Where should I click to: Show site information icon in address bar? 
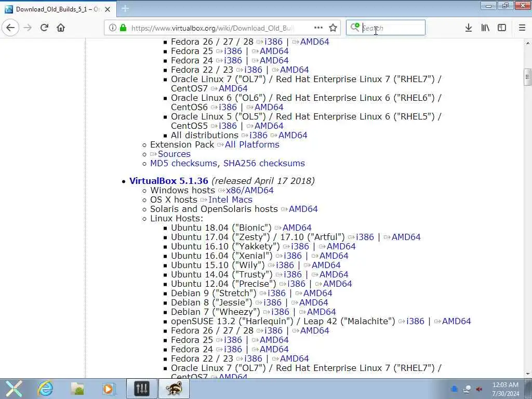(112, 28)
